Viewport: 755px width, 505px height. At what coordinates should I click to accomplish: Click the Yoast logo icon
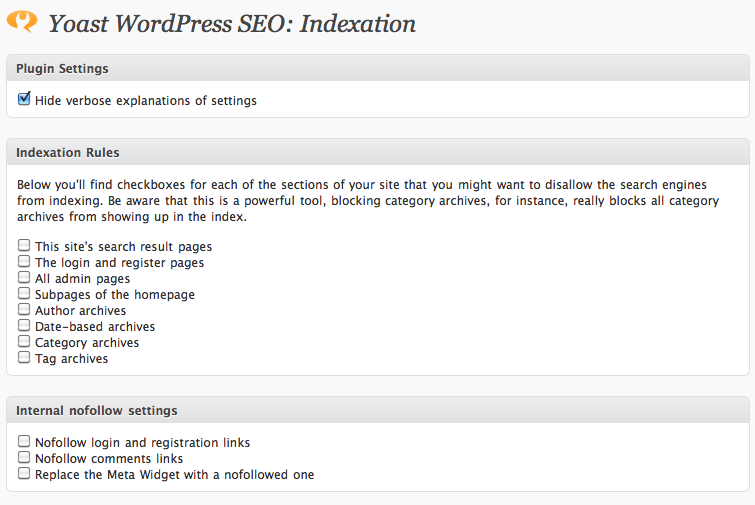tap(22, 21)
